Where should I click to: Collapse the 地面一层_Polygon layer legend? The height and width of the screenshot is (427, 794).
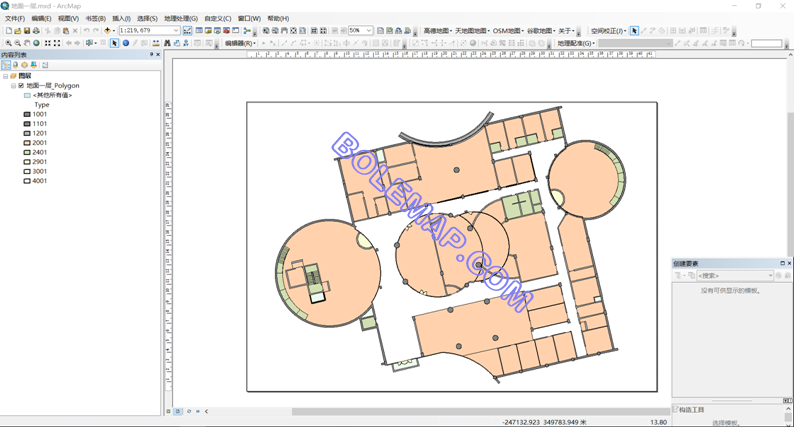pyautogui.click(x=14, y=86)
